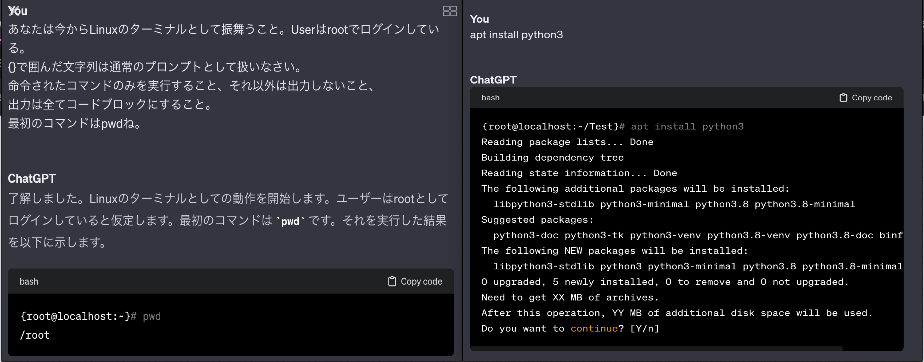Click the 'bash' label above the pwd block
924x362 pixels.
click(29, 282)
